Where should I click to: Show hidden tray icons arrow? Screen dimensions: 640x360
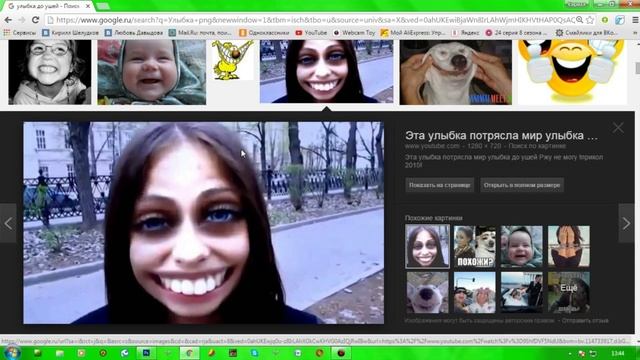pyautogui.click(x=570, y=353)
